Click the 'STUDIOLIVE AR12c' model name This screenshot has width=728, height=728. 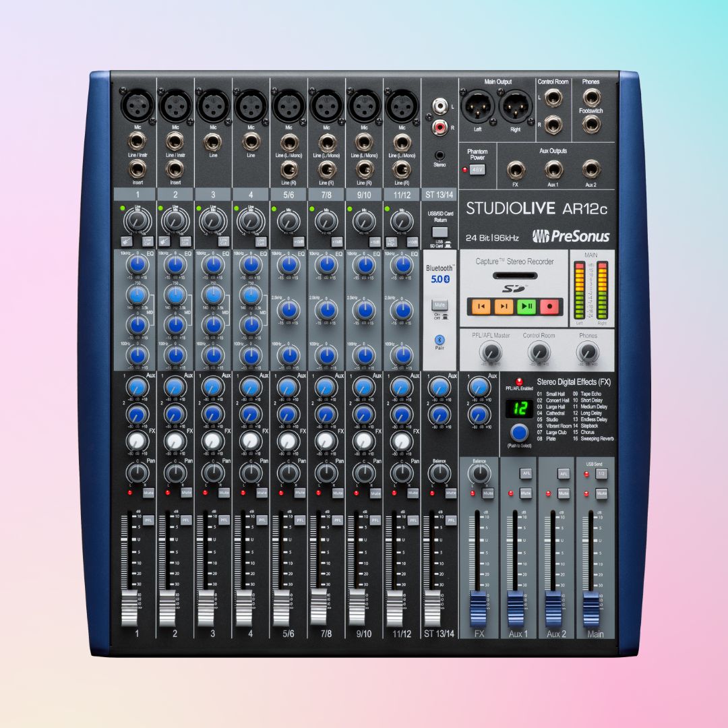(537, 208)
